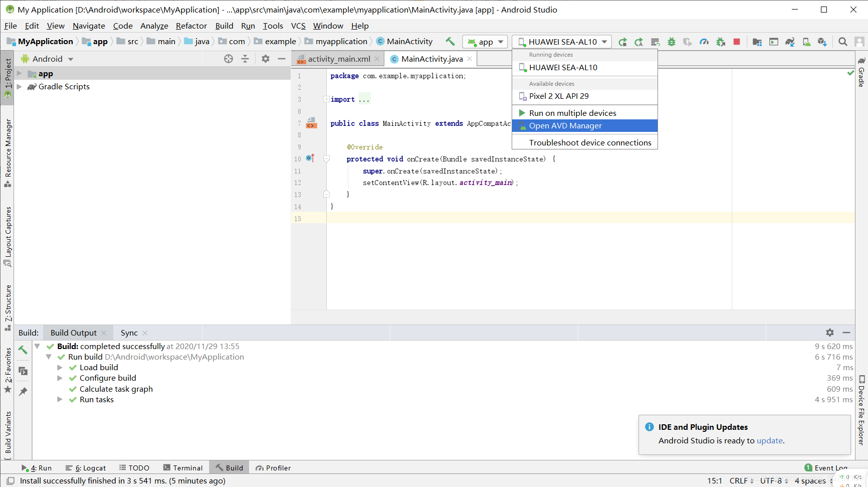Open the Profiler tool window
Viewport: 868px width, 487px height.
pos(273,468)
